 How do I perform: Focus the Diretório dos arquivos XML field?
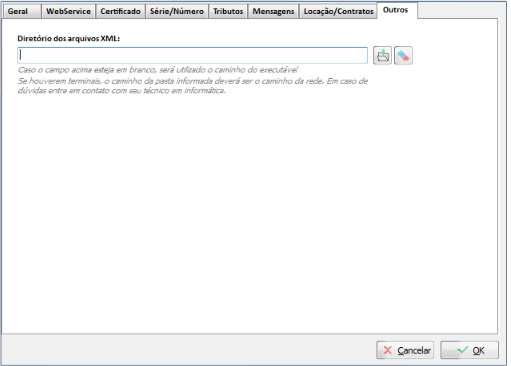pyautogui.click(x=192, y=55)
